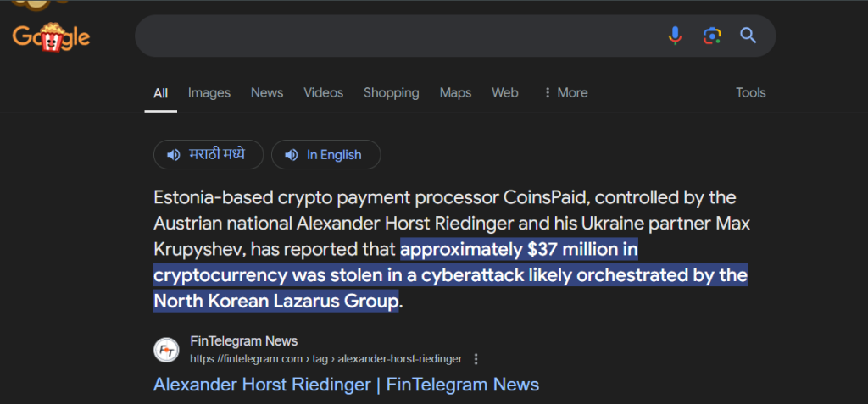Screen dimensions: 868x404
Task: Click the FinTelegram News site favicon
Action: [x=166, y=350]
